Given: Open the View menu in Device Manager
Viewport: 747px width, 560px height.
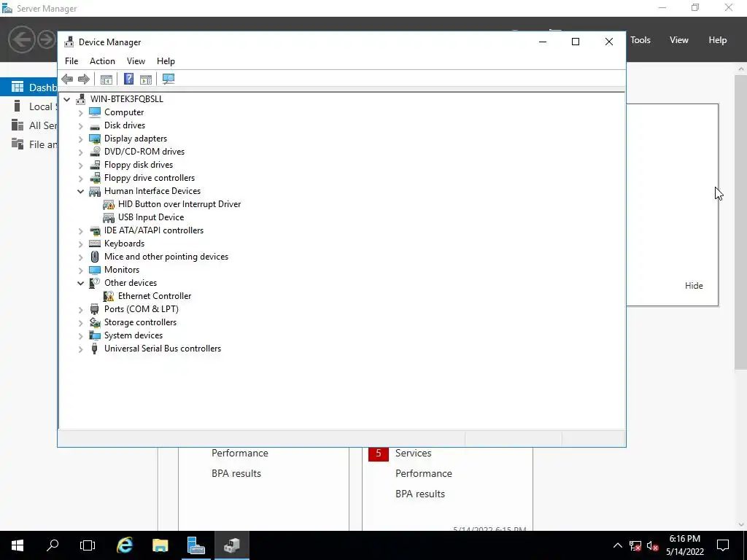Looking at the screenshot, I should [136, 61].
